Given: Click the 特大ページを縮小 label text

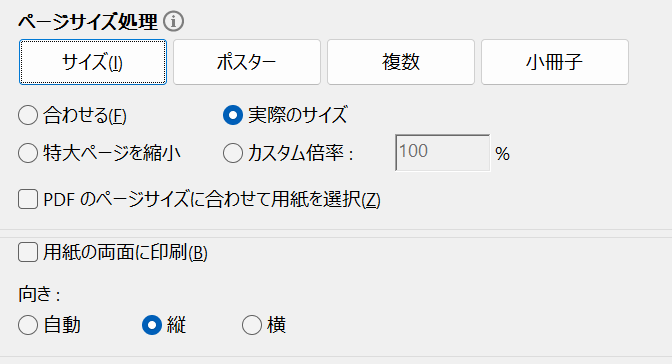Looking at the screenshot, I should pos(112,153).
